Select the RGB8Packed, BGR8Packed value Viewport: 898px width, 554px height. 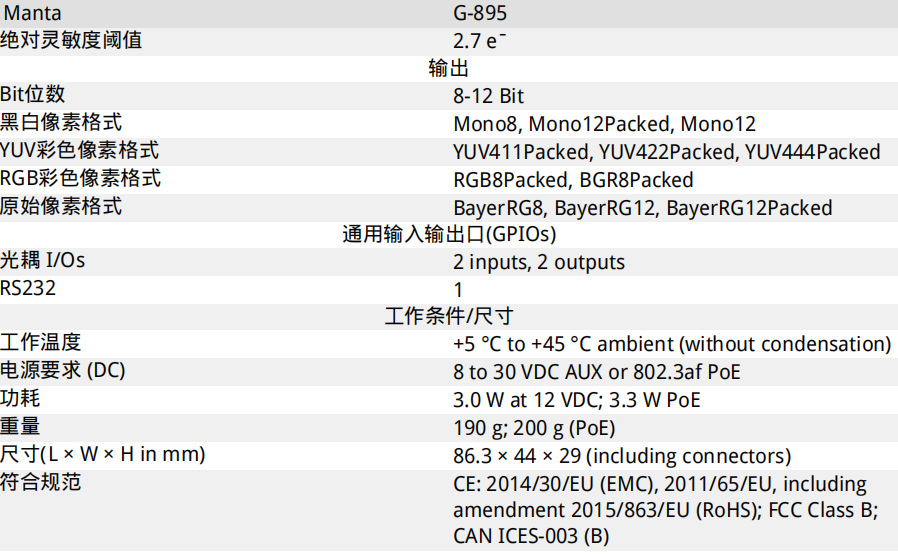573,180
